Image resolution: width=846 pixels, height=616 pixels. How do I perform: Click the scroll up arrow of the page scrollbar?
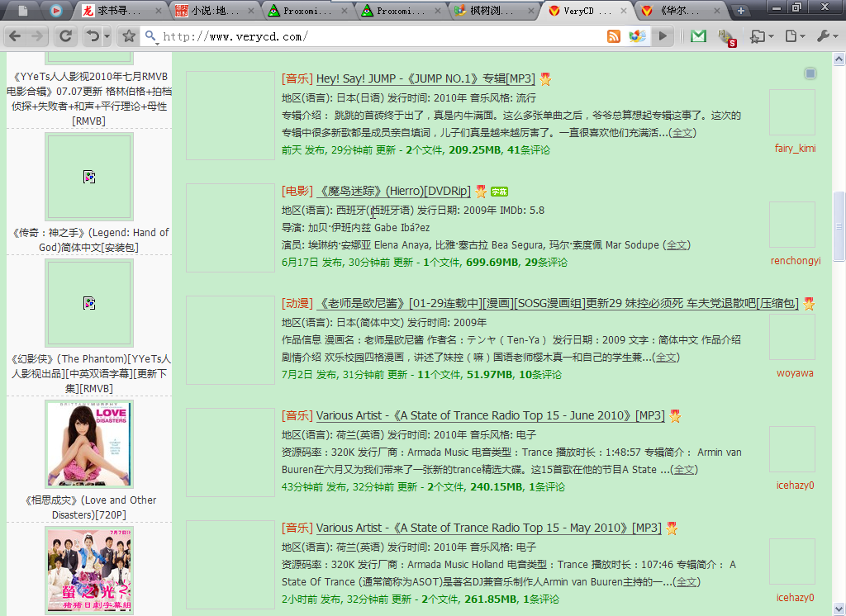839,59
